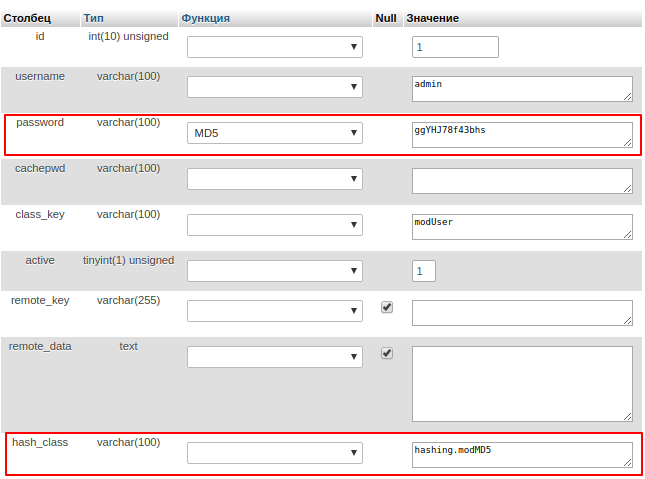
Task: Open function dropdown for active row
Action: (x=275, y=271)
